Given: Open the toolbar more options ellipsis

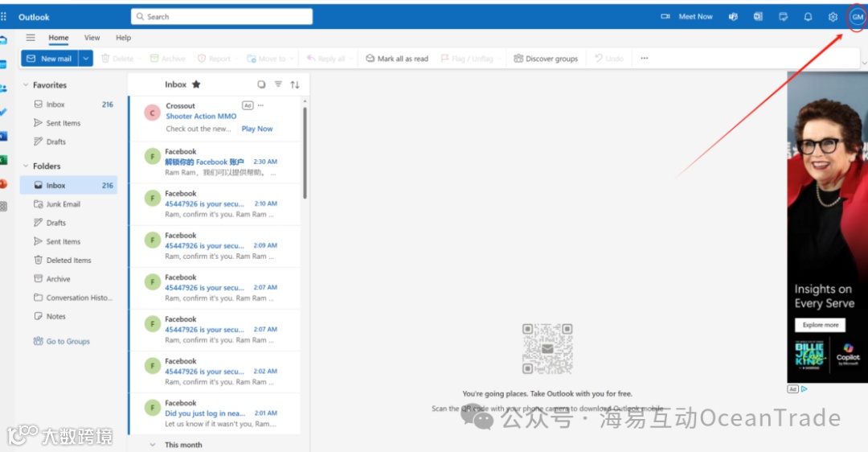Looking at the screenshot, I should click(x=645, y=58).
